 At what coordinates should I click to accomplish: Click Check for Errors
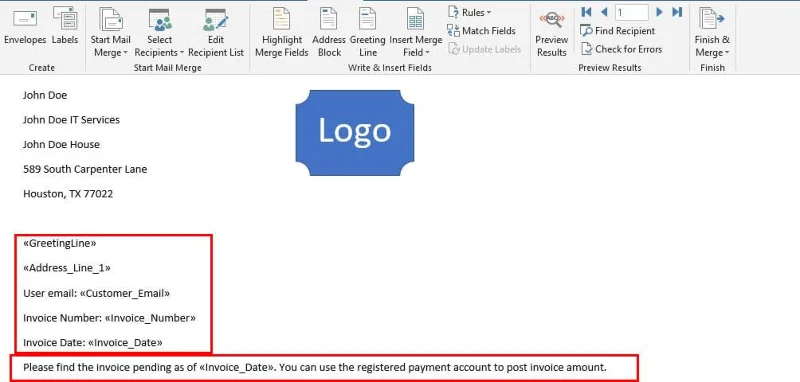pos(621,49)
